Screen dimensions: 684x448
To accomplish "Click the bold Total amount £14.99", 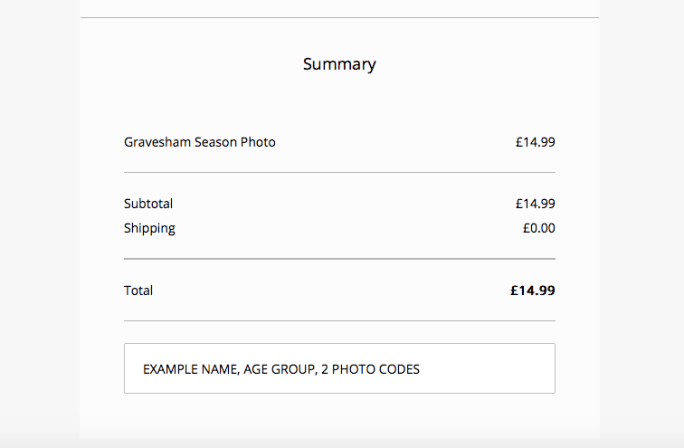I will [532, 291].
